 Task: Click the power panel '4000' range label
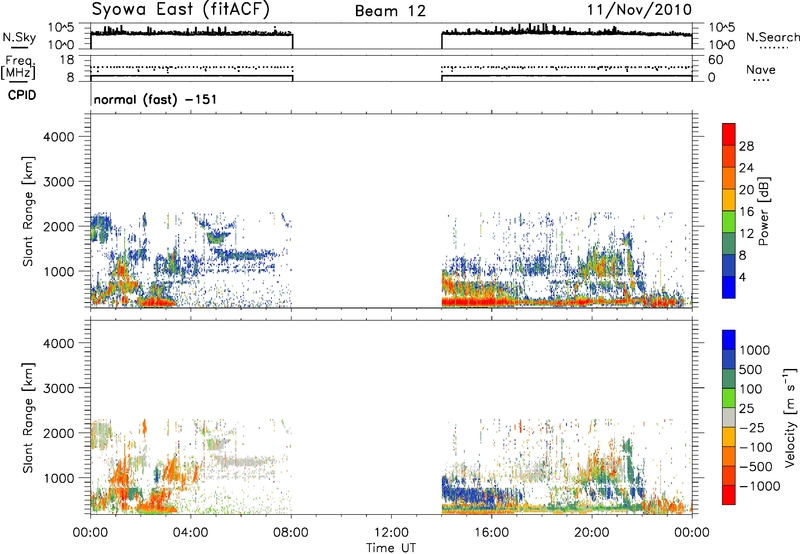59,137
